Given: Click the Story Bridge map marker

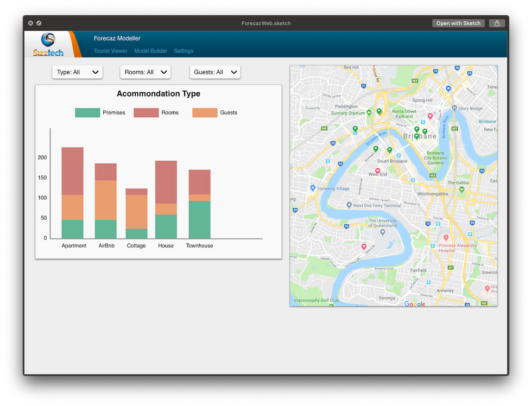Looking at the screenshot, I should 454,108.
